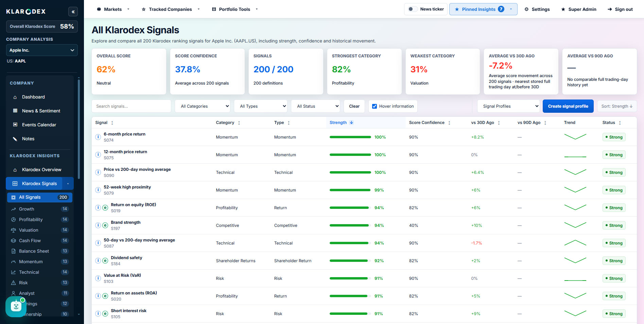Click the Sort: Strength button
The height and width of the screenshot is (324, 644).
pos(617,106)
